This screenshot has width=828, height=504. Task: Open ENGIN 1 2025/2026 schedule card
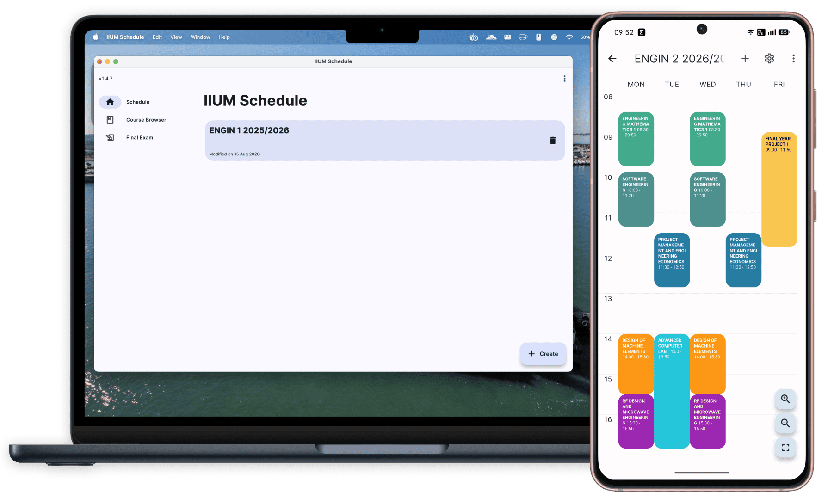point(385,141)
